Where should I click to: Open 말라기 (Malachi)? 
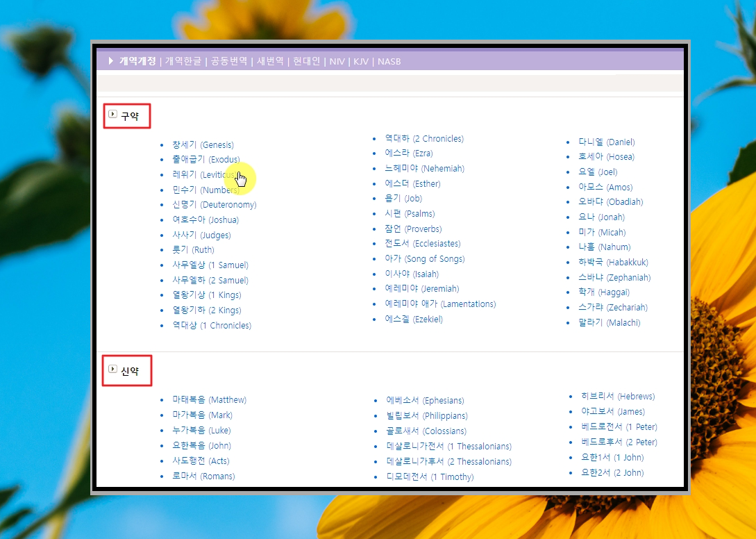[610, 322]
